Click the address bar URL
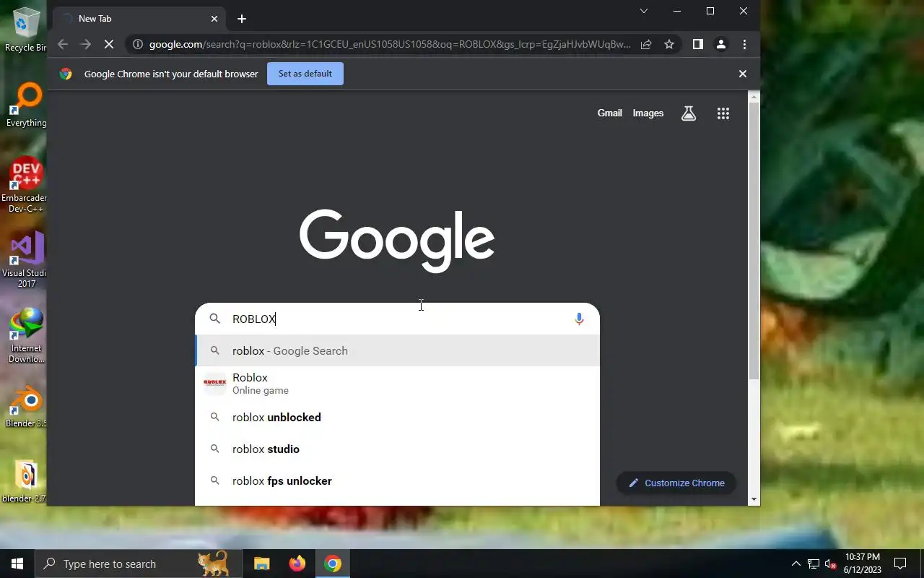Viewport: 924px width, 578px height. pos(390,44)
